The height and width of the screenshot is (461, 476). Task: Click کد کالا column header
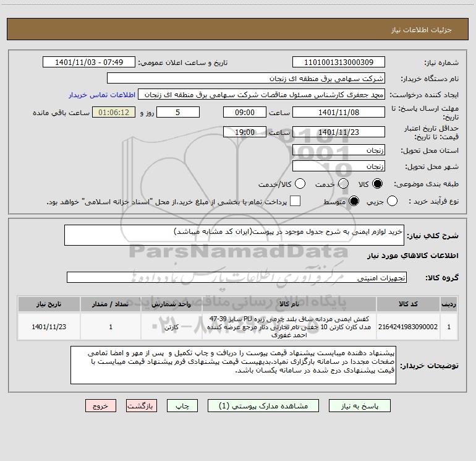(408, 304)
